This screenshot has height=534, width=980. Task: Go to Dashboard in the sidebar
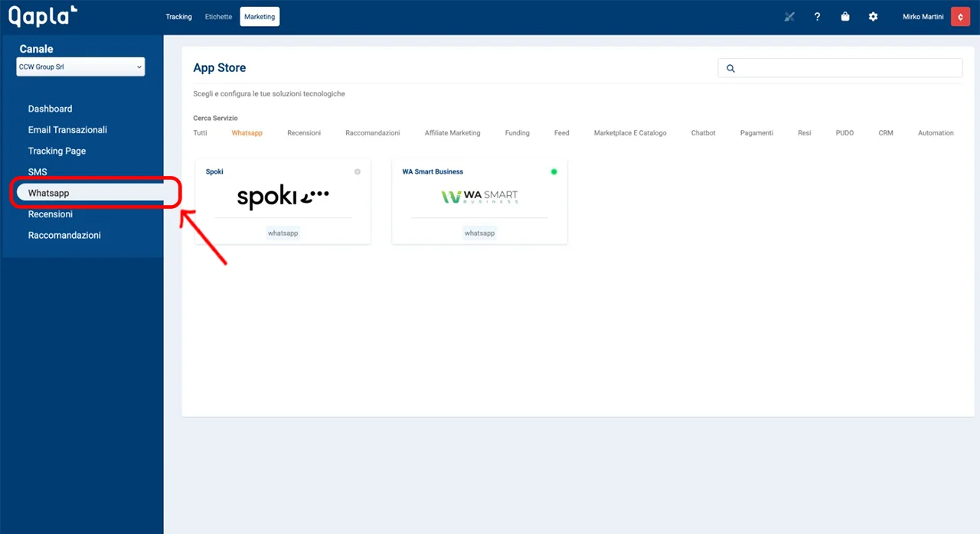[50, 109]
